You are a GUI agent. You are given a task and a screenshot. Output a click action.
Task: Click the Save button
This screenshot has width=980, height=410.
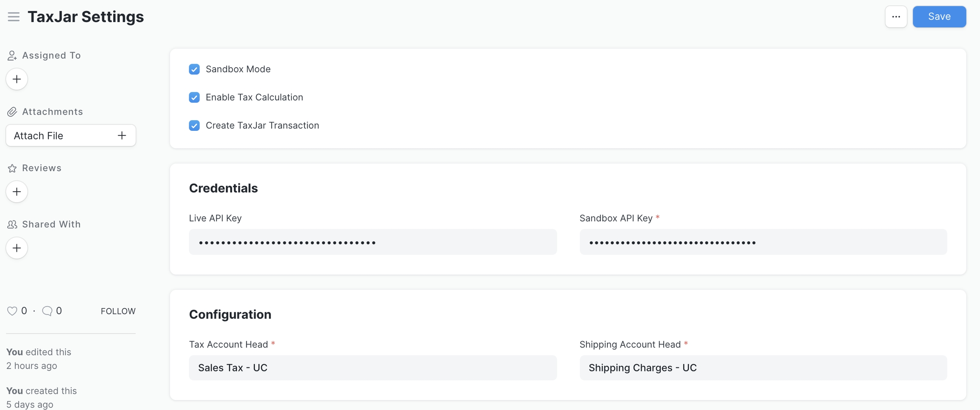pos(939,17)
